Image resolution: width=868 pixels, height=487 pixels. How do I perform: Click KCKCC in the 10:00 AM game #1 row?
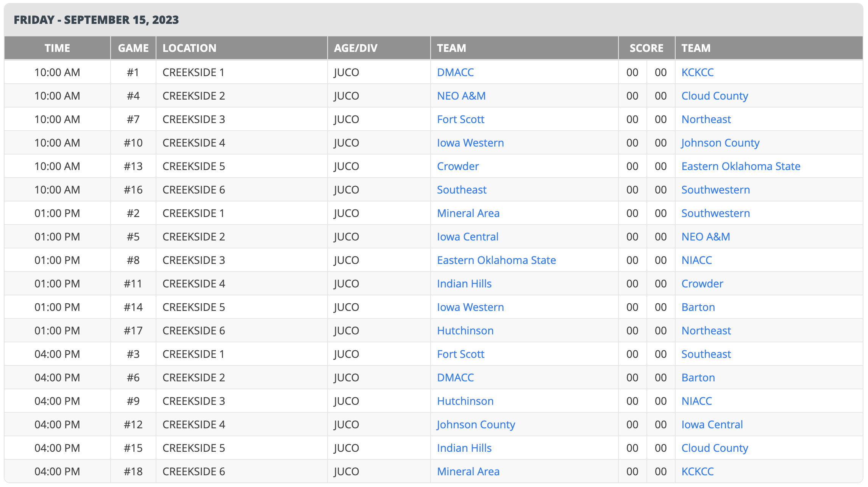click(697, 72)
